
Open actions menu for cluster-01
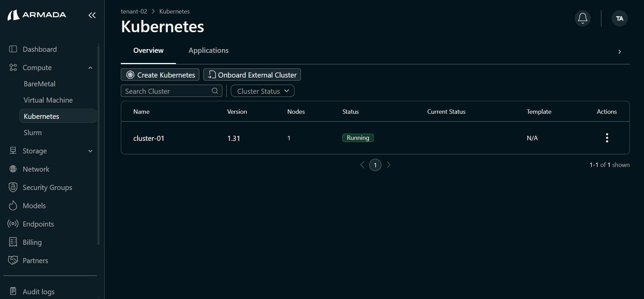607,138
